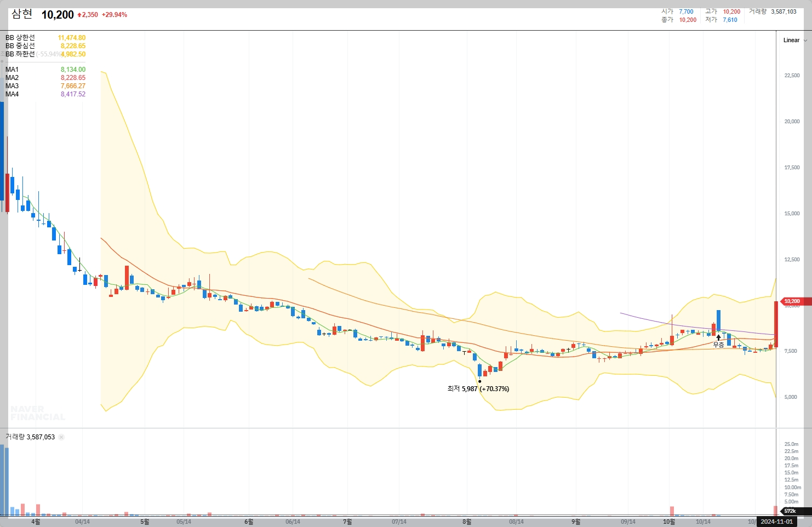Click the 07/14 date label on time axis
812x527 pixels.
pyautogui.click(x=399, y=522)
